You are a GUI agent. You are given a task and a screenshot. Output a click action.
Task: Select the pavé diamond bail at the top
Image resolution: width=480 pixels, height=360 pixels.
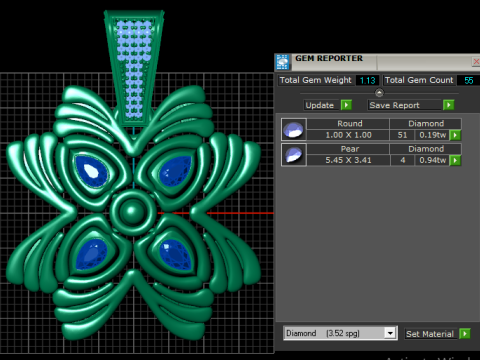[134, 68]
